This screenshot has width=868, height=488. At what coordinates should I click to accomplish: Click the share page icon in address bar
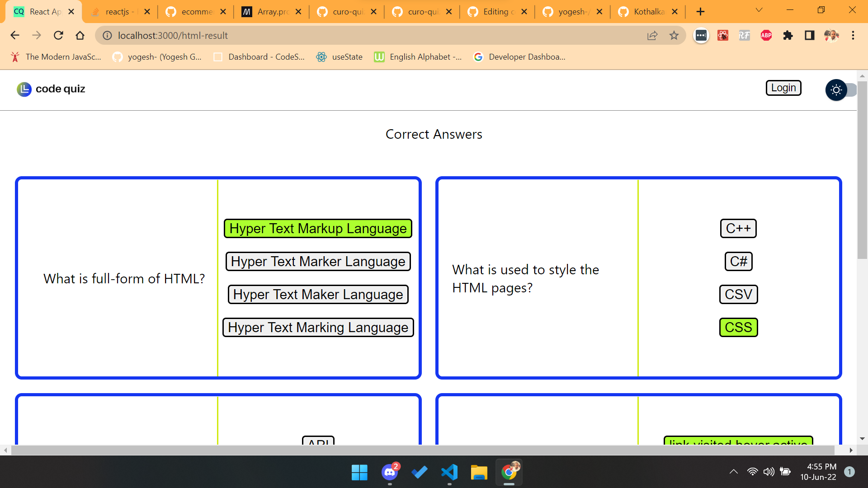[652, 36]
